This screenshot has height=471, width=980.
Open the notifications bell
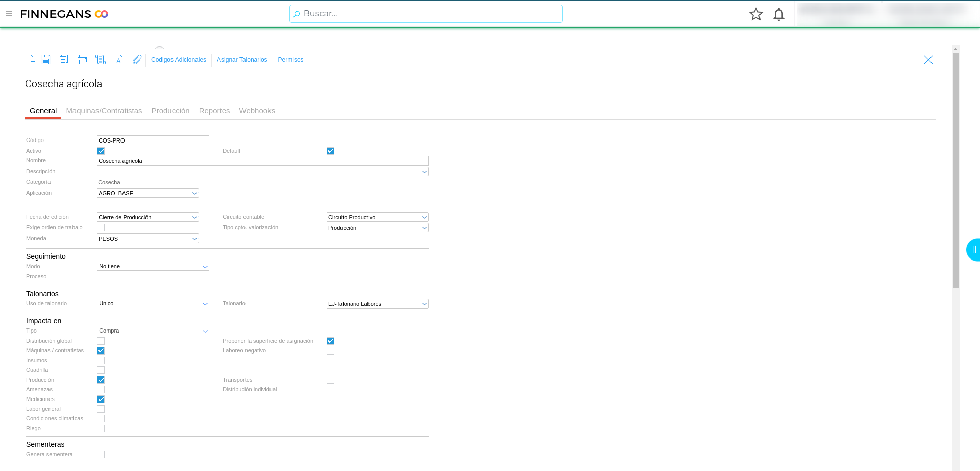pos(778,14)
